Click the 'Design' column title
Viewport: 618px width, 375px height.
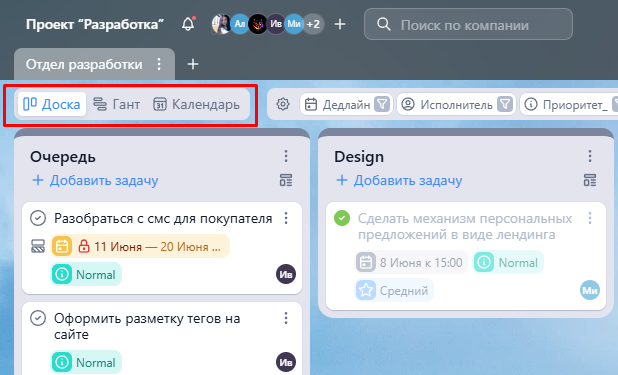point(359,157)
